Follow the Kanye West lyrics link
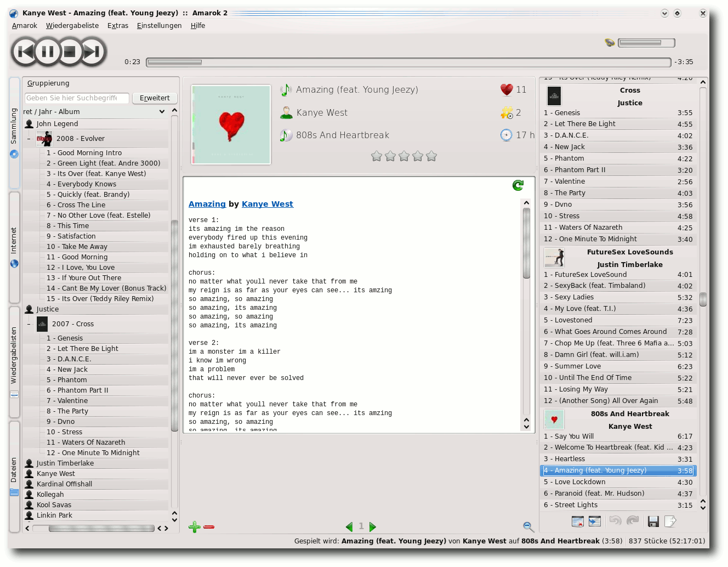The image size is (728, 567). tap(268, 204)
